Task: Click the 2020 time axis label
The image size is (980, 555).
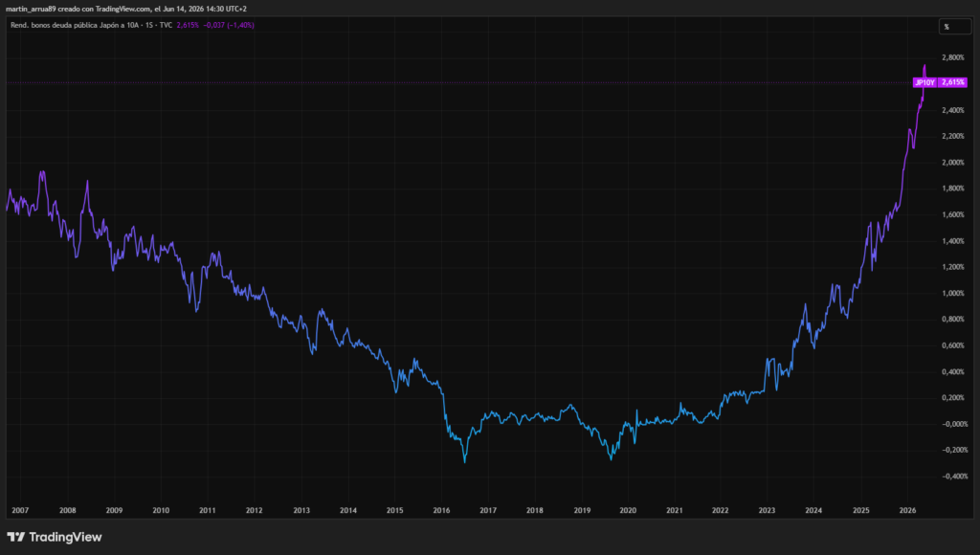Action: click(x=628, y=511)
